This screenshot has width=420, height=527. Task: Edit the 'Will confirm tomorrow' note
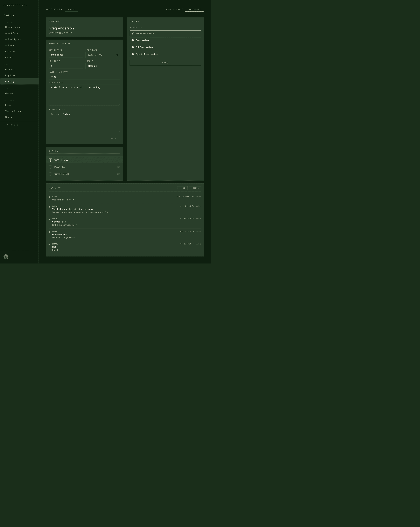pos(193,197)
